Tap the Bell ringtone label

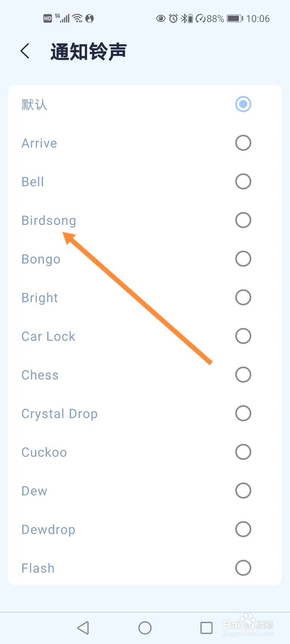33,182
